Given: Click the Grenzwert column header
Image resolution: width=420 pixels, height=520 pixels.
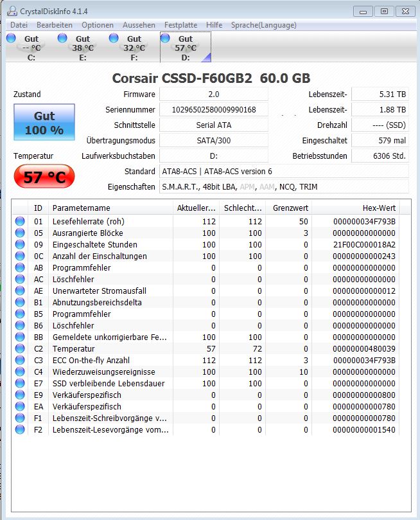Looking at the screenshot, I should (288, 208).
